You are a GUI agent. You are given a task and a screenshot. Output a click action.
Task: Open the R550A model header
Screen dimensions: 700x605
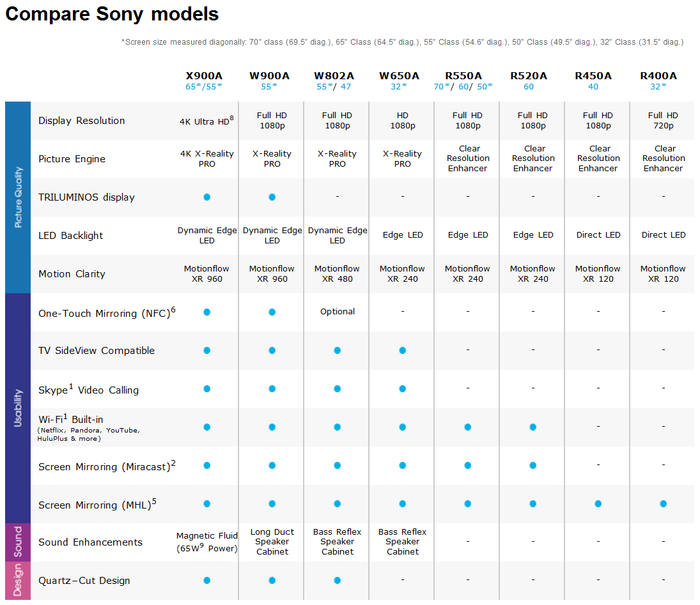coord(463,76)
